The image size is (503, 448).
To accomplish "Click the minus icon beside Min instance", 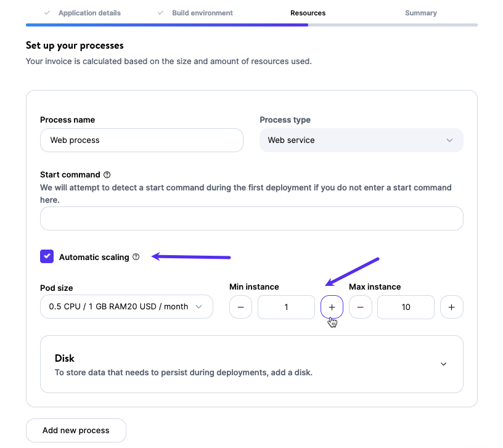I will click(240, 306).
